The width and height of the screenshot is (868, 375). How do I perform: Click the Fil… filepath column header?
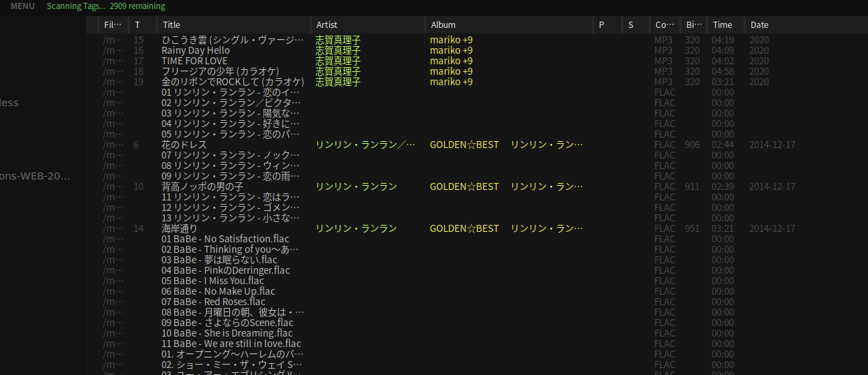(x=112, y=25)
